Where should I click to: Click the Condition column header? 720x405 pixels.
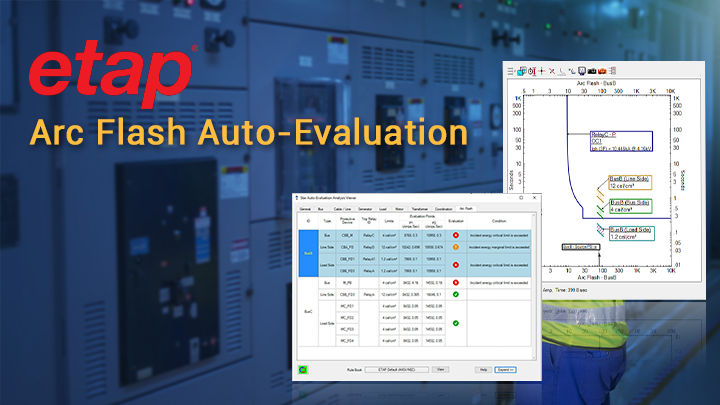[x=499, y=221]
